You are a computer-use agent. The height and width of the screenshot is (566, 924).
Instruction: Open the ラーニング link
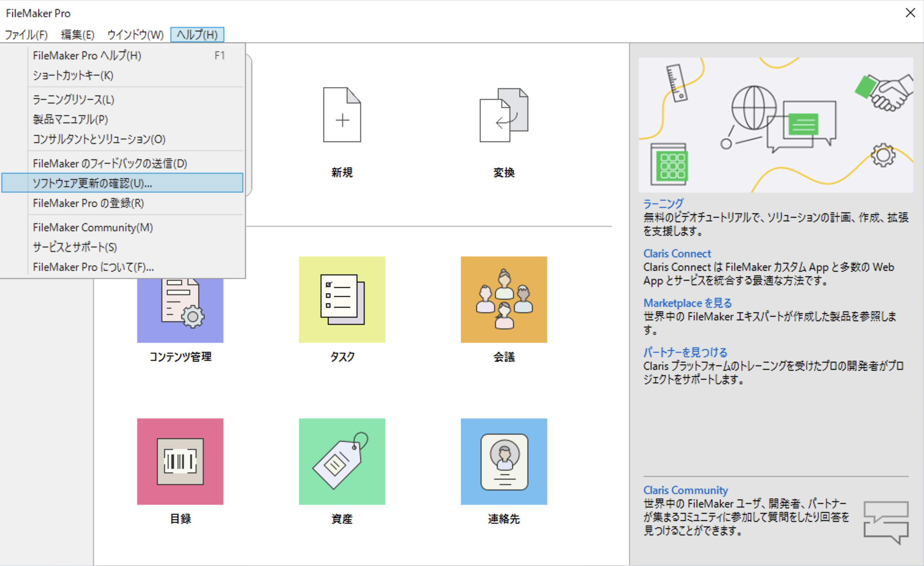pos(663,203)
